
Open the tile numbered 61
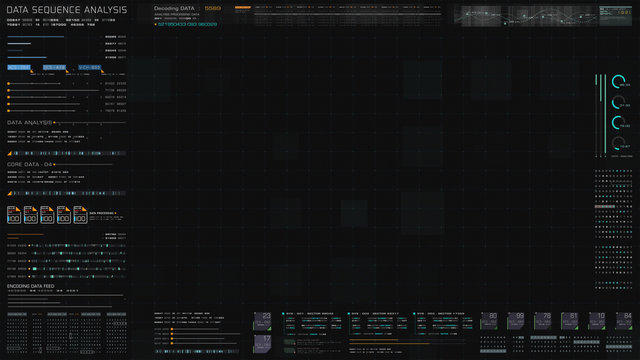click(x=569, y=321)
